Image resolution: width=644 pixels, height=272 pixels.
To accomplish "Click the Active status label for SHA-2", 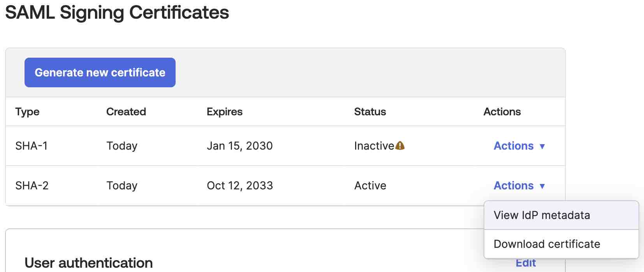I will tap(370, 185).
